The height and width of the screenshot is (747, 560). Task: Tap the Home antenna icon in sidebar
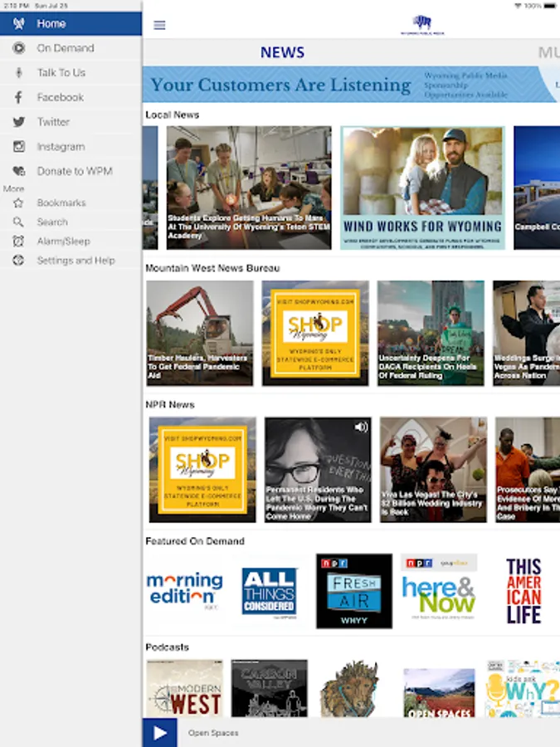pyautogui.click(x=18, y=23)
